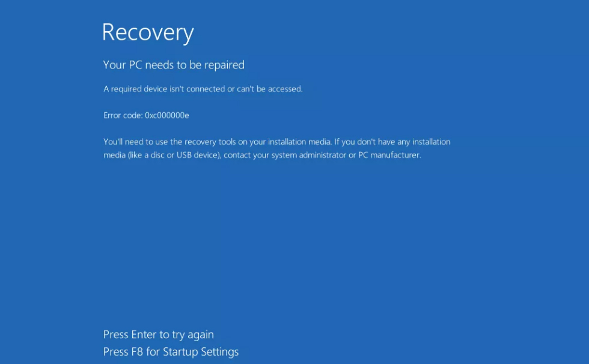The width and height of the screenshot is (589, 364).
Task: Click the word "contact" in second paragraph line
Action: (237, 155)
